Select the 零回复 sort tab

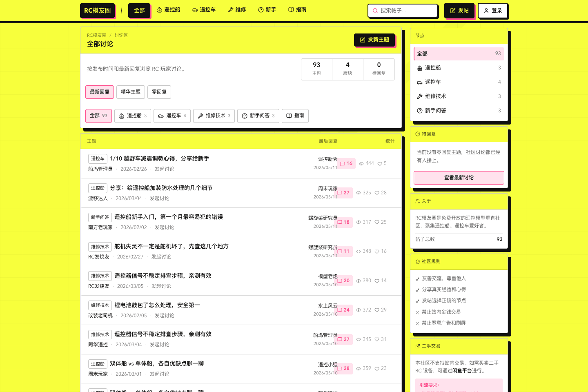click(159, 92)
